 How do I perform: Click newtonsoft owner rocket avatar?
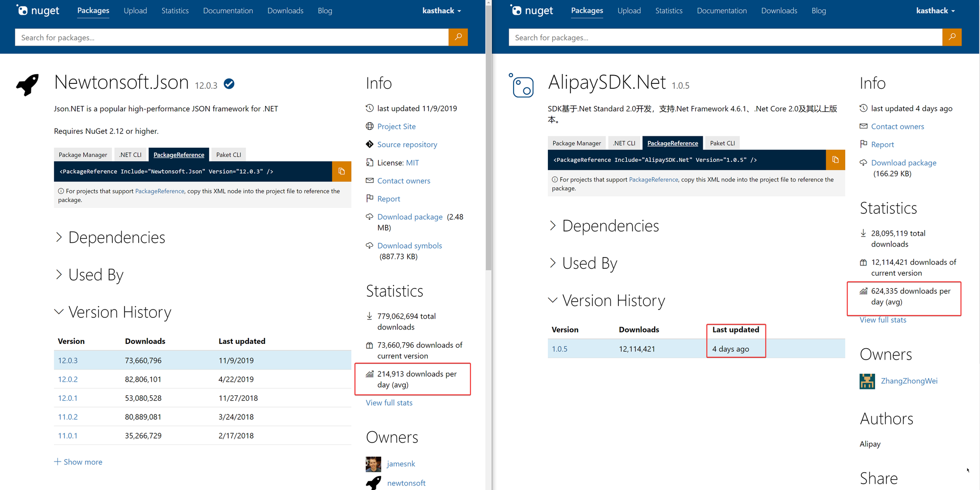click(x=373, y=483)
